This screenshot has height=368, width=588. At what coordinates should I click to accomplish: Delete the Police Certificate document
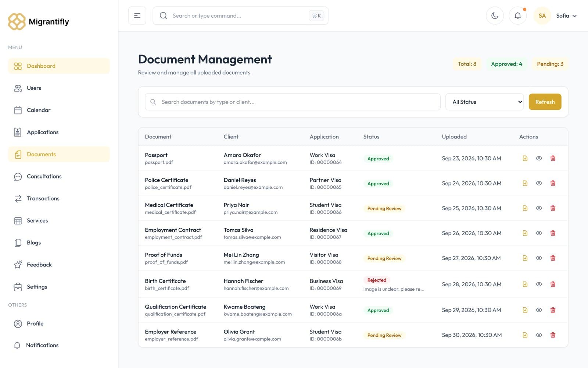[553, 183]
